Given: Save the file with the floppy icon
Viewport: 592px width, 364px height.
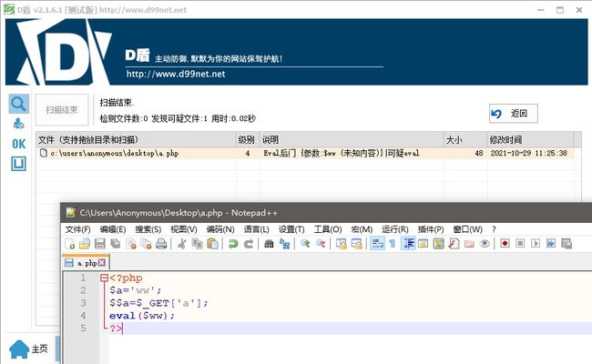Looking at the screenshot, I should (100, 244).
